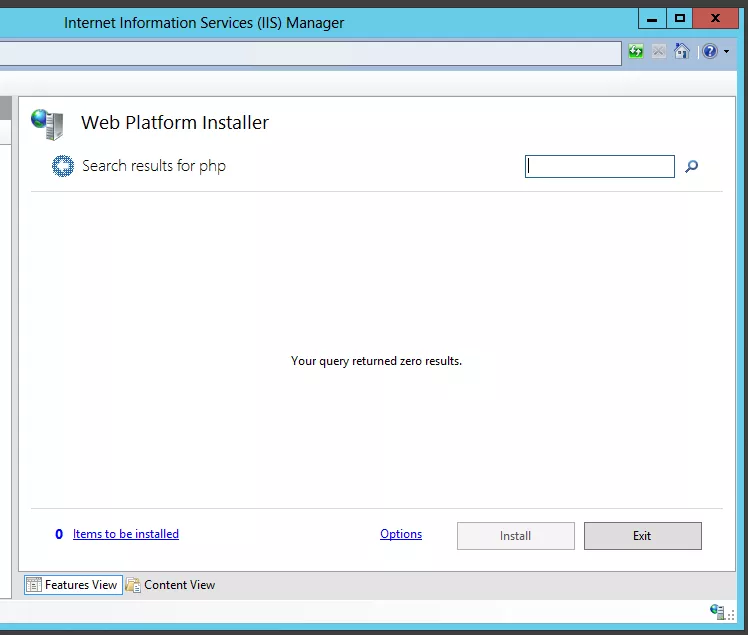The width and height of the screenshot is (748, 635).
Task: Click the magnifying glass search icon
Action: coord(691,167)
